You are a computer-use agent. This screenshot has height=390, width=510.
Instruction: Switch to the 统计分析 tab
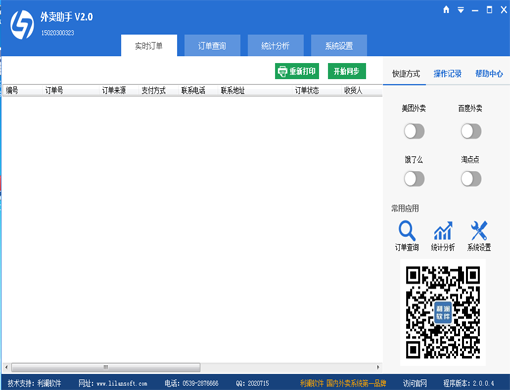[275, 45]
